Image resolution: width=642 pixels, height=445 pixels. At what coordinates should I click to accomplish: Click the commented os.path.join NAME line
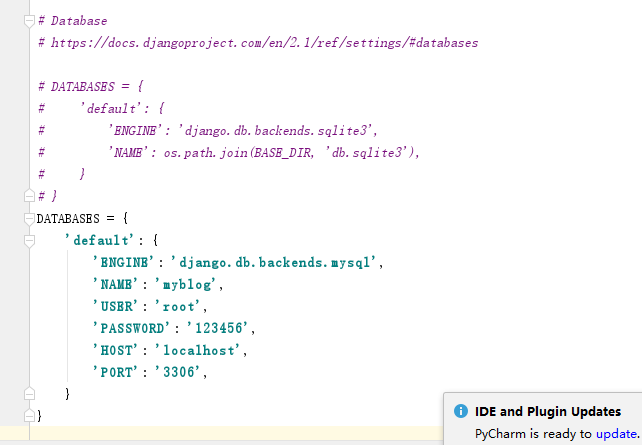tap(264, 152)
